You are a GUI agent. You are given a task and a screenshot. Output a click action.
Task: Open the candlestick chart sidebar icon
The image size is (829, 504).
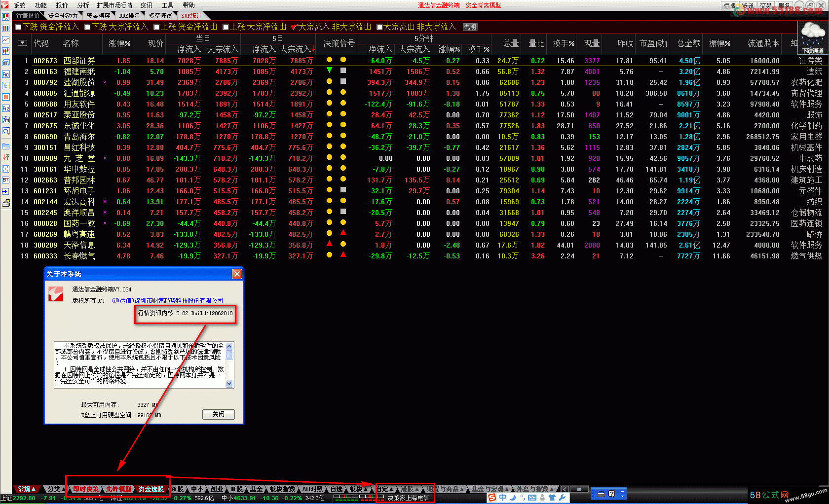6,51
